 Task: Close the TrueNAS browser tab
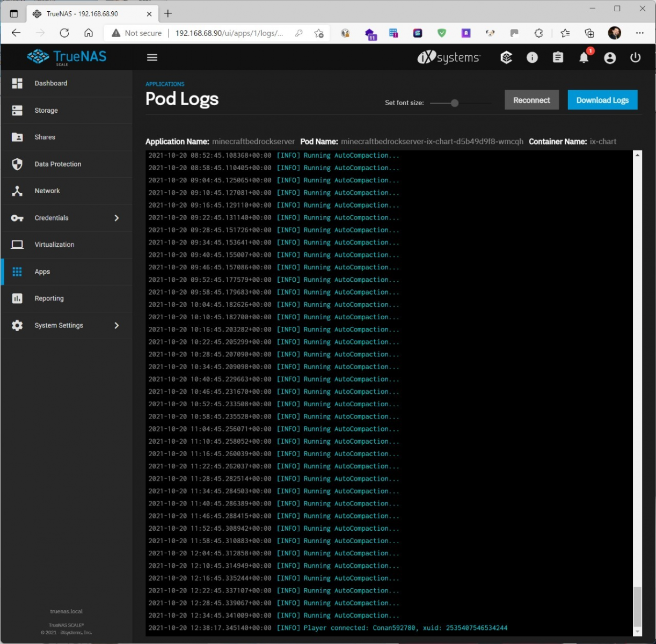click(149, 14)
